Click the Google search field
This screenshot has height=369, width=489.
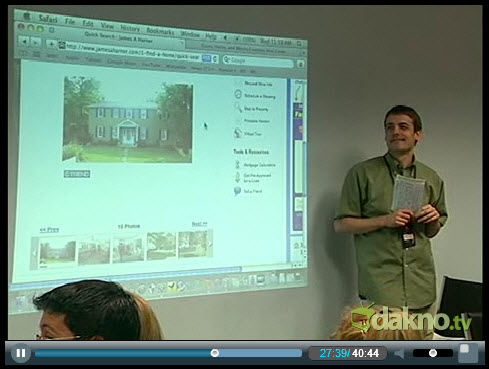258,61
